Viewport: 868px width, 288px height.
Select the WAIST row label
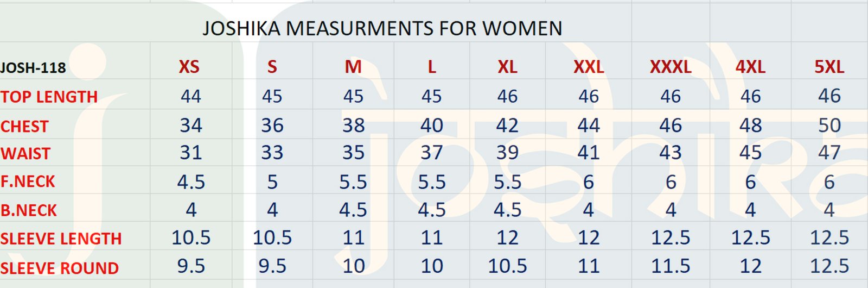point(25,154)
